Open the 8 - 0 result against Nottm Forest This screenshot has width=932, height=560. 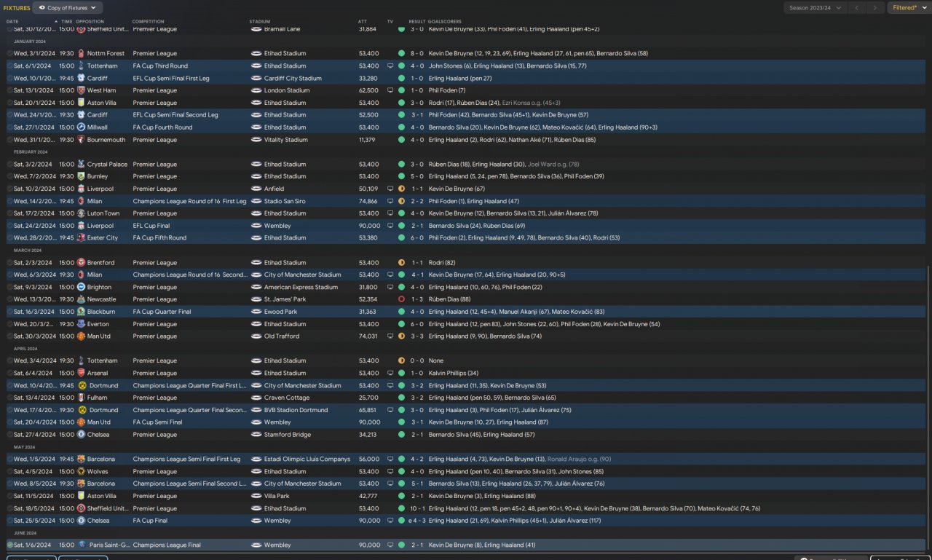(416, 54)
